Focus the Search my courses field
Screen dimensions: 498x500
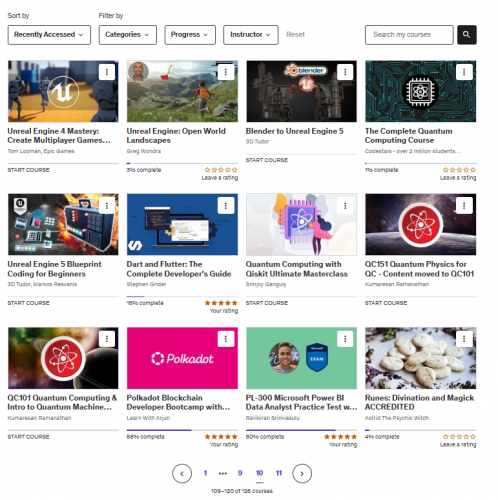tap(409, 35)
